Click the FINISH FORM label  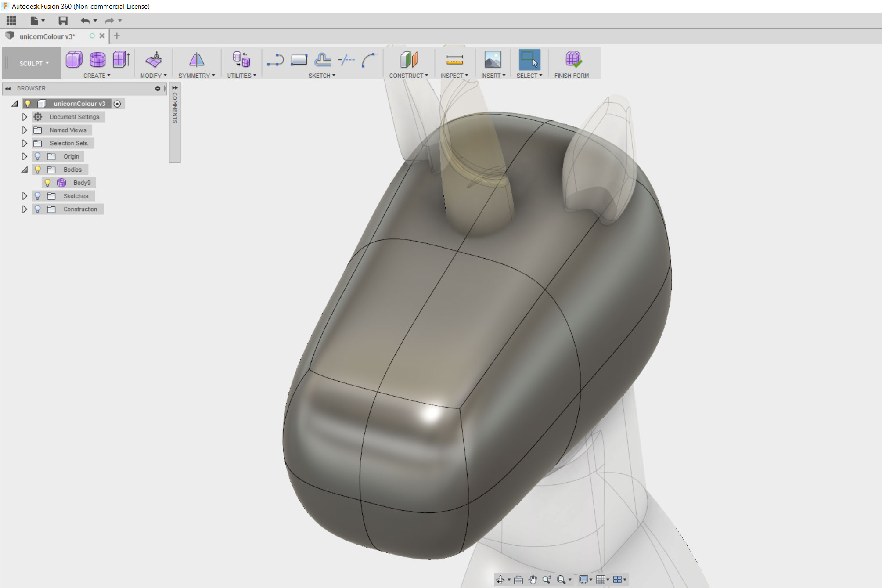[572, 76]
